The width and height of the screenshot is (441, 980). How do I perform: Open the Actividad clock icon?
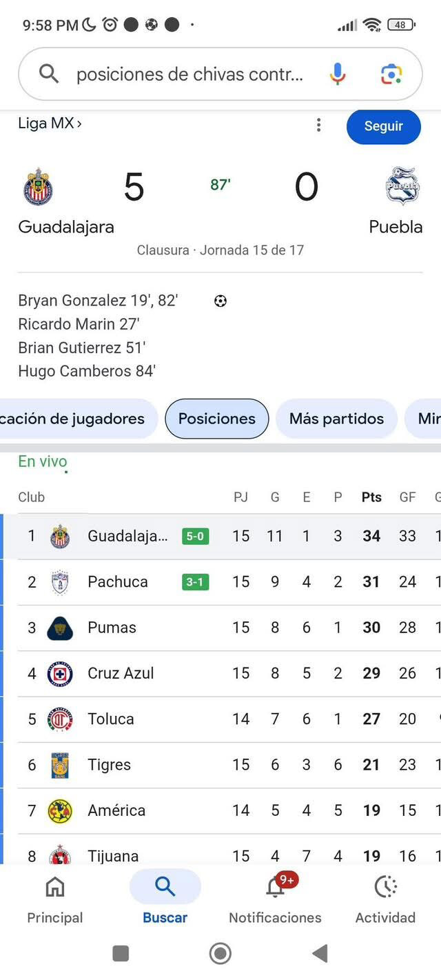(385, 888)
